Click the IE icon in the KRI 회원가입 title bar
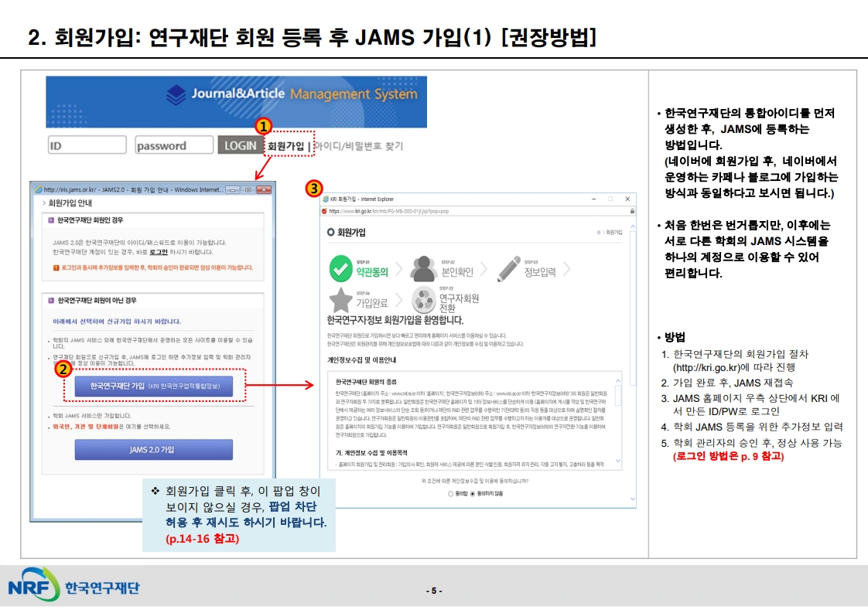 click(x=326, y=199)
